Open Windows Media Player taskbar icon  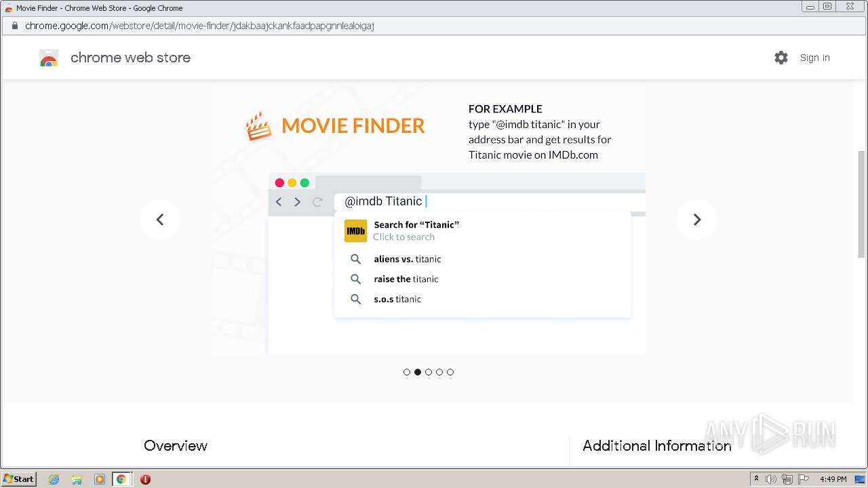pos(99,479)
